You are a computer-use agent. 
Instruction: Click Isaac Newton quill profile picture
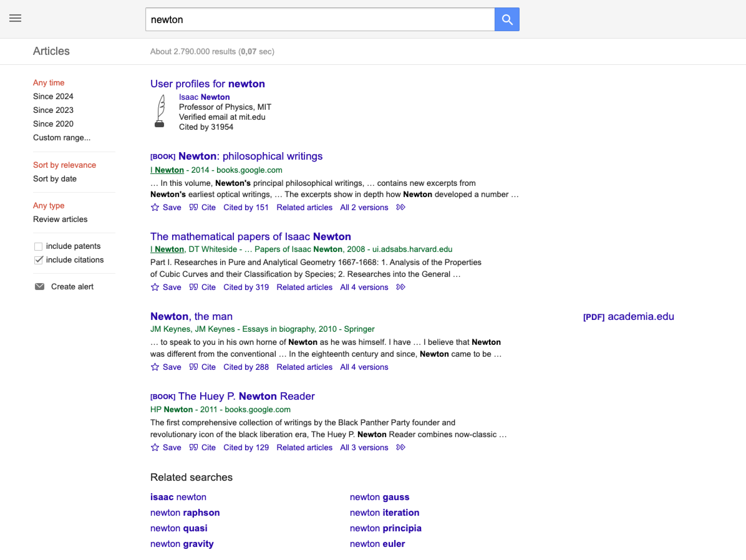pyautogui.click(x=160, y=111)
